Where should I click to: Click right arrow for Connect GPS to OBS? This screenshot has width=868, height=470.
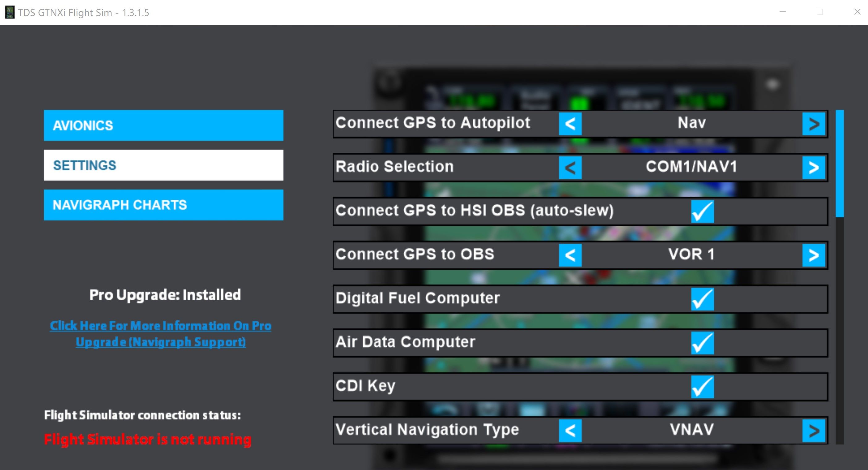tap(814, 255)
